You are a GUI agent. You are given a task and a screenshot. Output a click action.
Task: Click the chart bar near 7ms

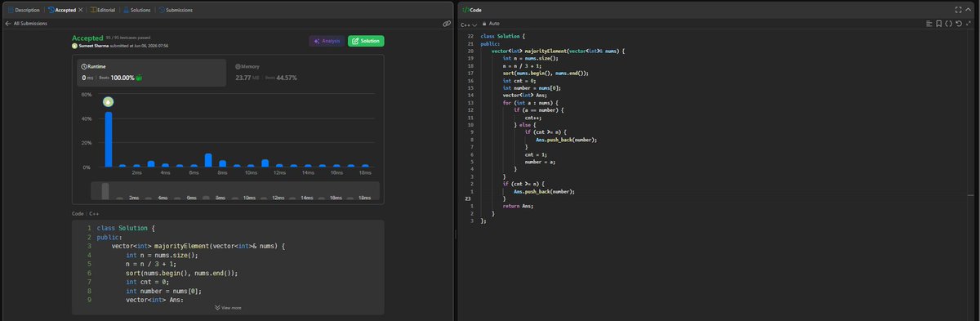click(208, 160)
